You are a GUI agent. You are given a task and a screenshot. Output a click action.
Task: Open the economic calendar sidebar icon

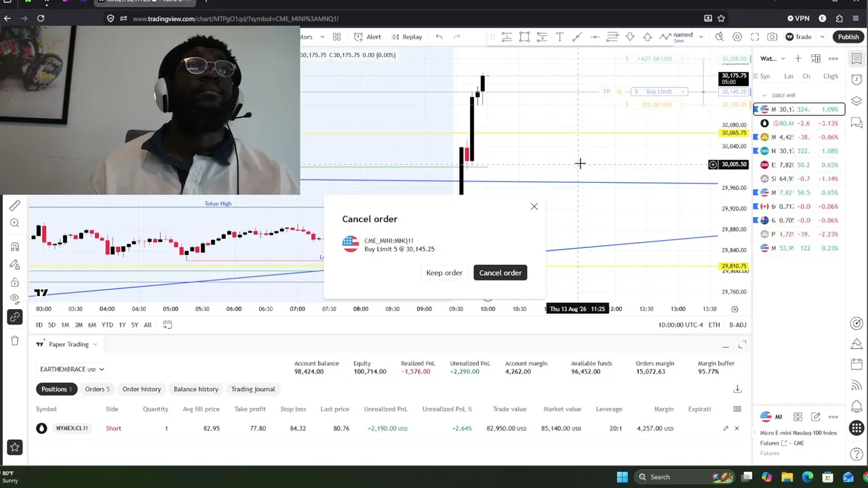pyautogui.click(x=856, y=364)
